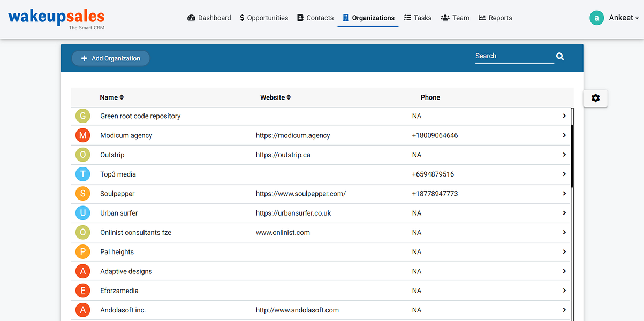The width and height of the screenshot is (644, 321).
Task: Click phone number +6594879516
Action: coord(433,174)
